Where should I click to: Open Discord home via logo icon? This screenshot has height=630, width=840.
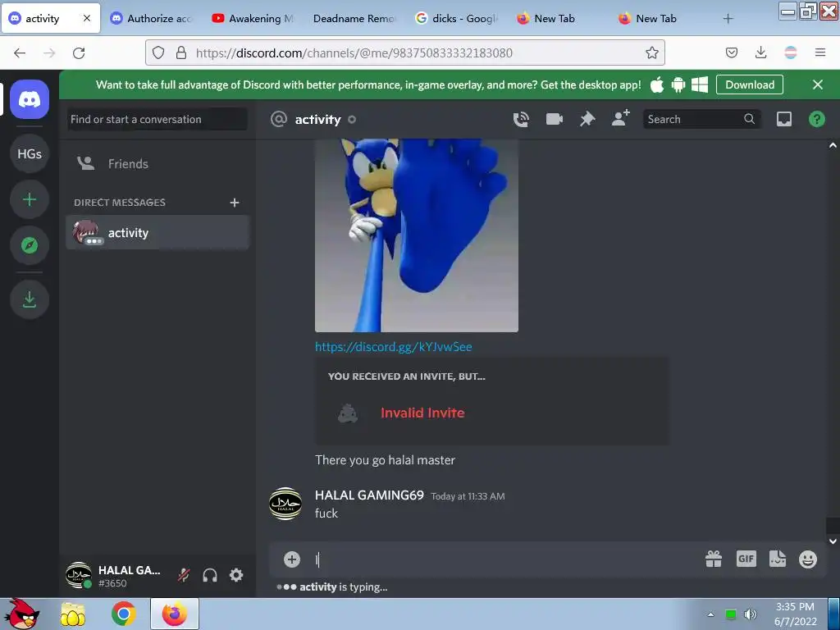(x=30, y=99)
